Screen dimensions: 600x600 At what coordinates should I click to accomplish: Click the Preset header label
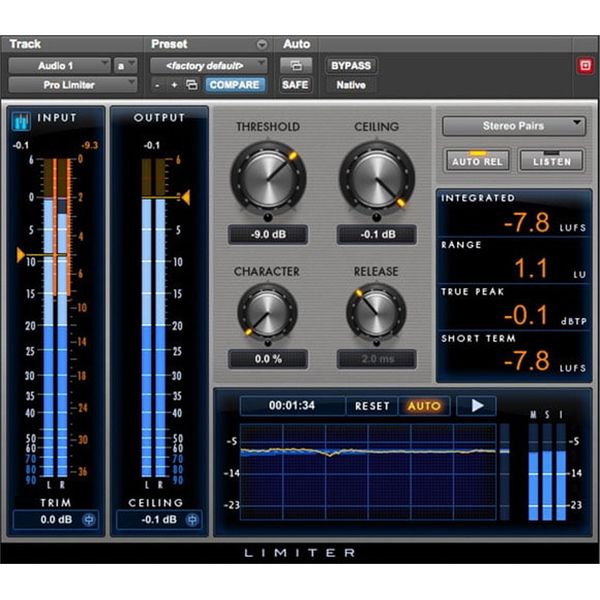coord(169,44)
